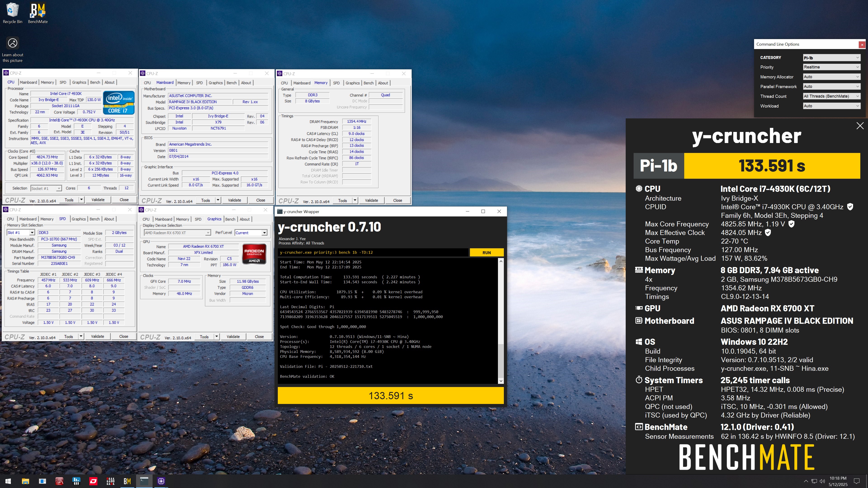Click the blue document app taskbar icon
Viewport: 868px width, 488px height.
point(42,481)
